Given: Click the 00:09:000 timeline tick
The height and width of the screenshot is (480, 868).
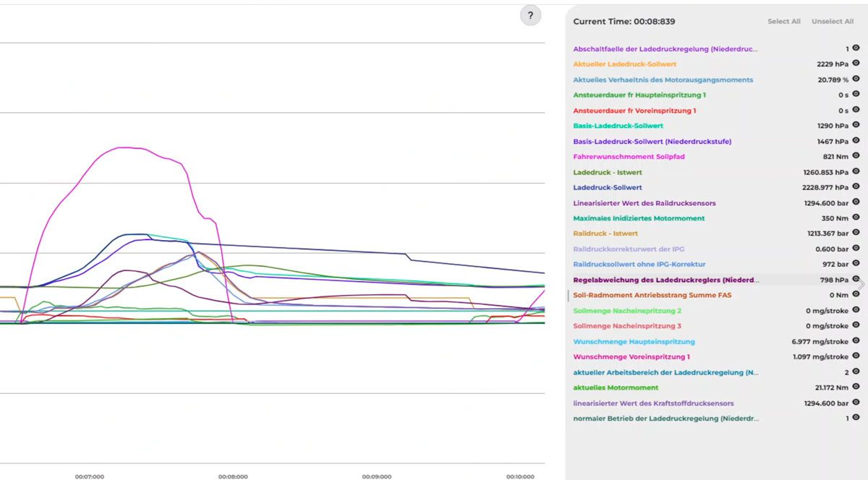Looking at the screenshot, I should (376, 476).
